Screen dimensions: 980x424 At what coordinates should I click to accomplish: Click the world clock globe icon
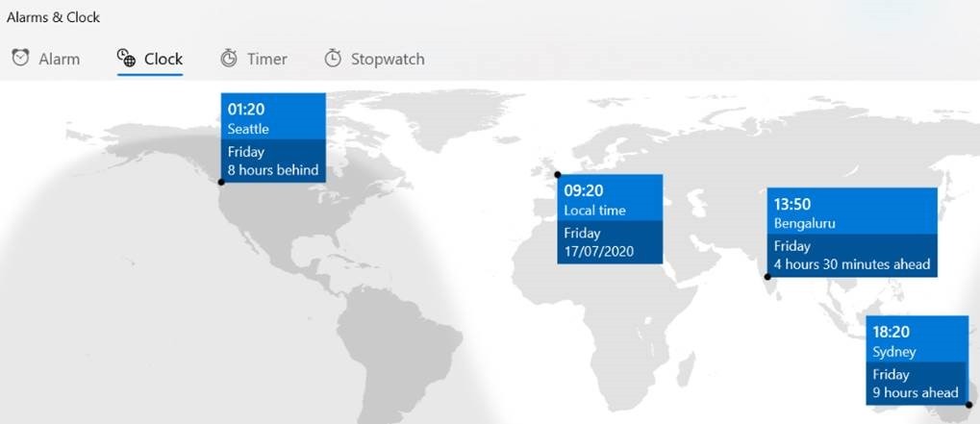click(x=126, y=58)
